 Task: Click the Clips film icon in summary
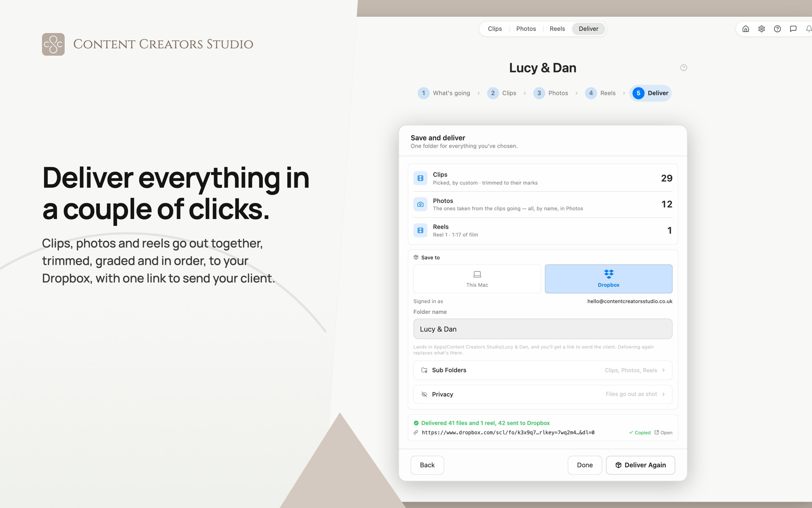420,178
